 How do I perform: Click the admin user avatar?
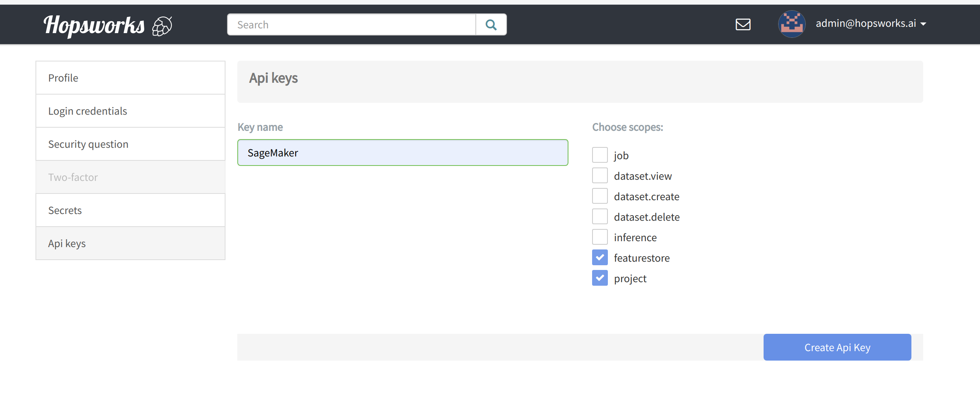(791, 24)
